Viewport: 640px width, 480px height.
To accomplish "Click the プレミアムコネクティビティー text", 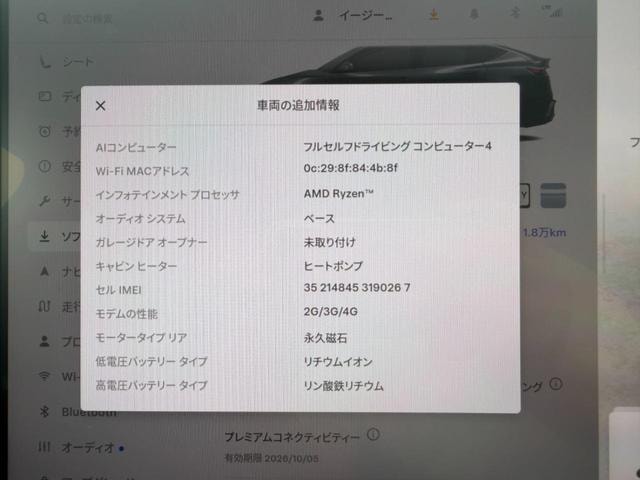I will coord(293,437).
